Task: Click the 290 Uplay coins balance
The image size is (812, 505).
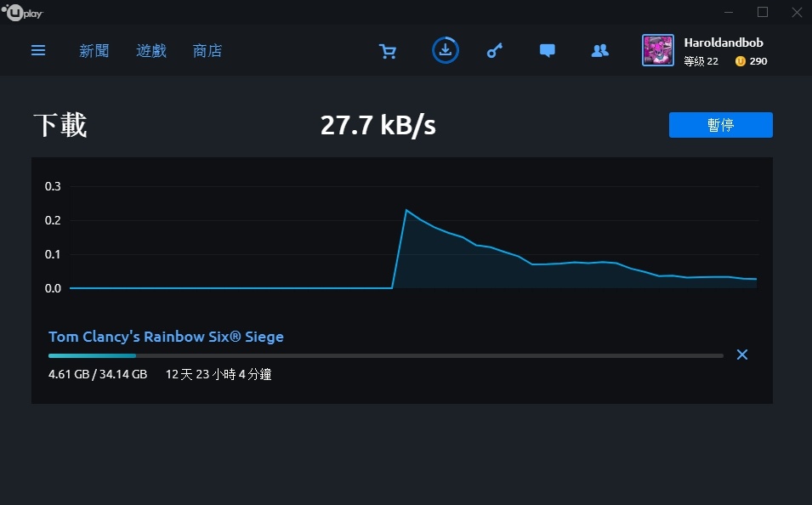Action: tap(752, 61)
